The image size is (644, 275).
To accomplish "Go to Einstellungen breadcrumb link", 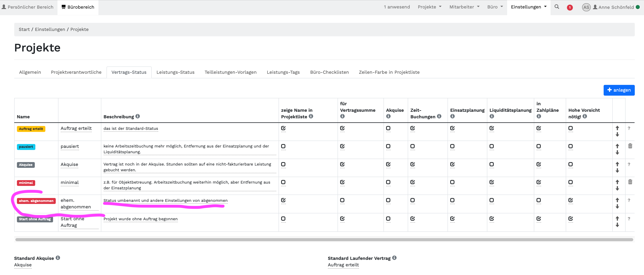I will 50,29.
